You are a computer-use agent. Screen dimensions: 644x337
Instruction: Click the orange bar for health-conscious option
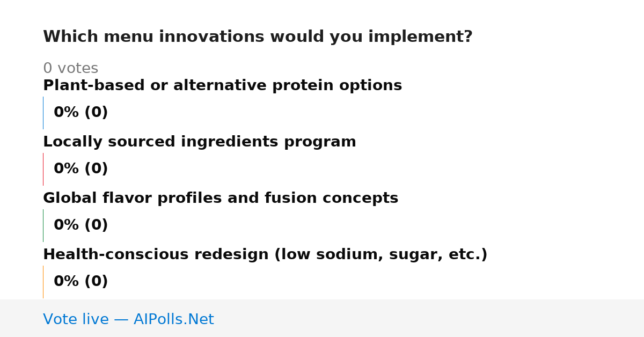tap(43, 282)
